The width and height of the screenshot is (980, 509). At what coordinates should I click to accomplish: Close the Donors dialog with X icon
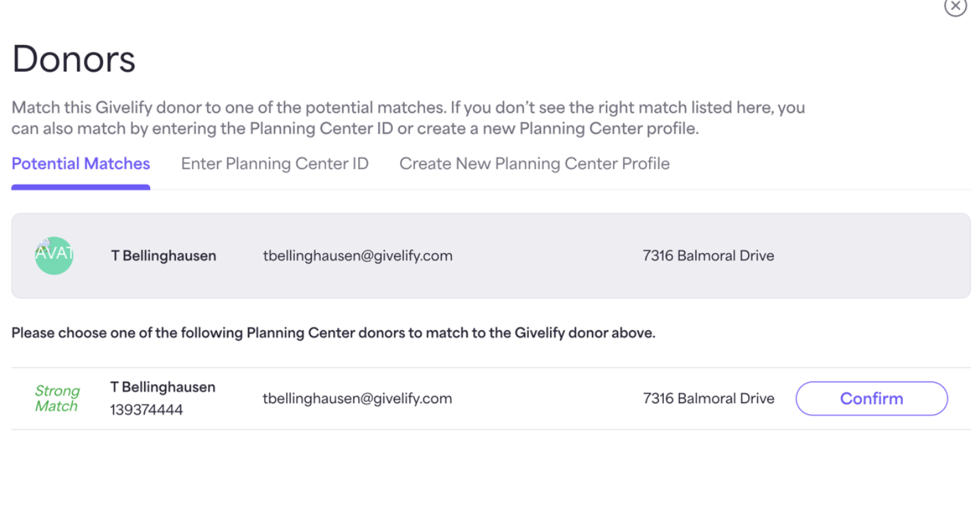pyautogui.click(x=955, y=5)
